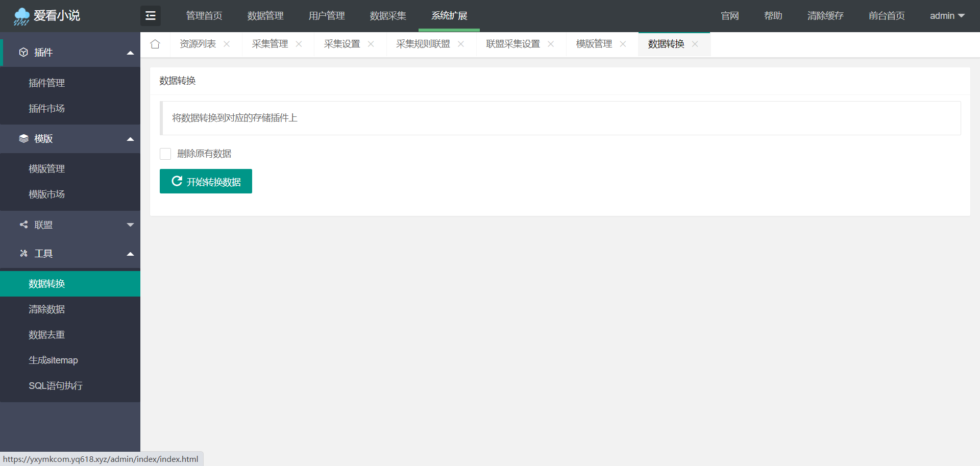This screenshot has height=466, width=980.
Task: Open the admin user dropdown
Action: click(947, 16)
